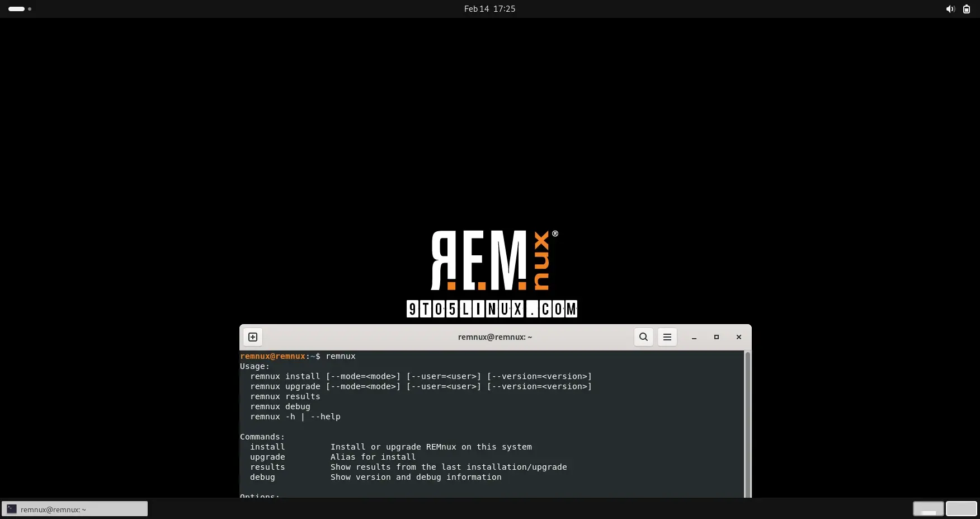Click the prompt line ending in $ remnux
The image size is (980, 519).
click(x=298, y=356)
